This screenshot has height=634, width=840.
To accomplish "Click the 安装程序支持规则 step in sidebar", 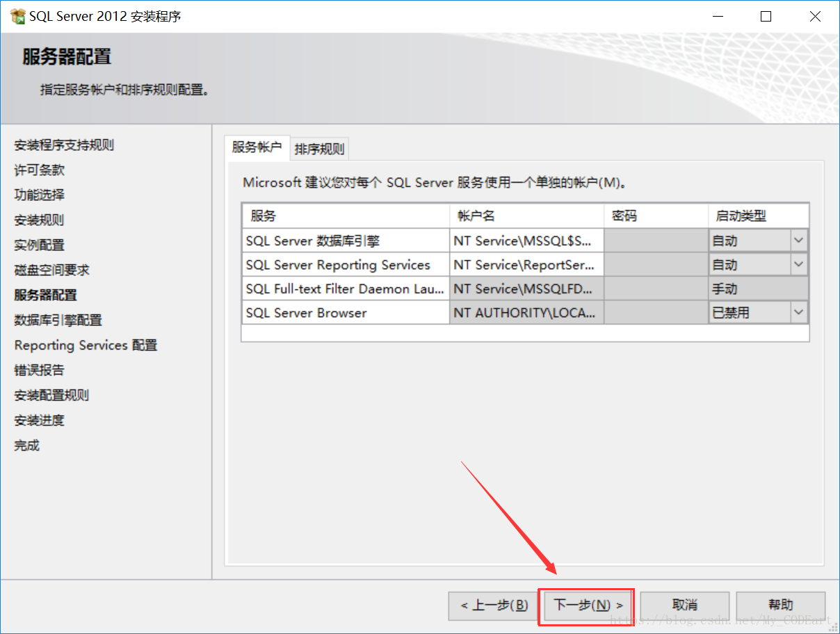I will click(64, 145).
